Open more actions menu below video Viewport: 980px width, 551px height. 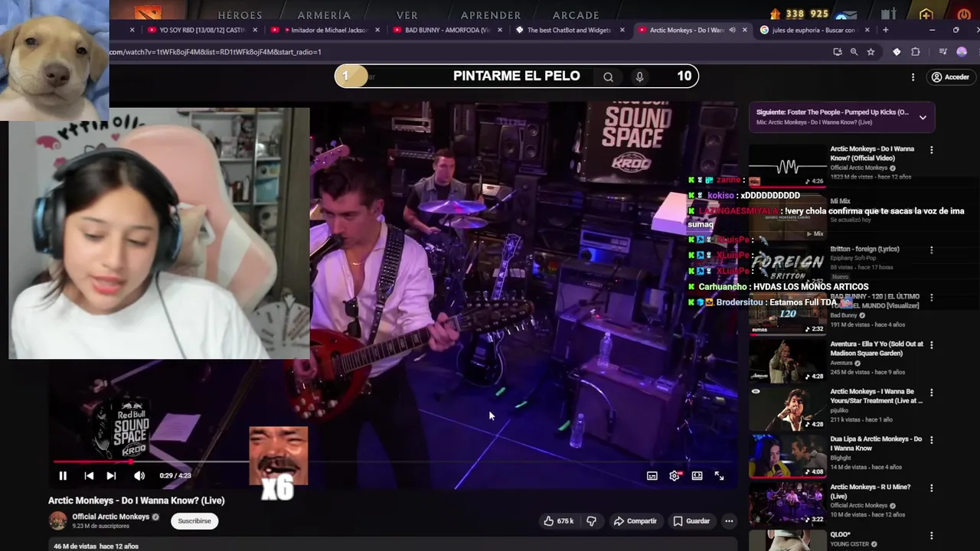[729, 521]
